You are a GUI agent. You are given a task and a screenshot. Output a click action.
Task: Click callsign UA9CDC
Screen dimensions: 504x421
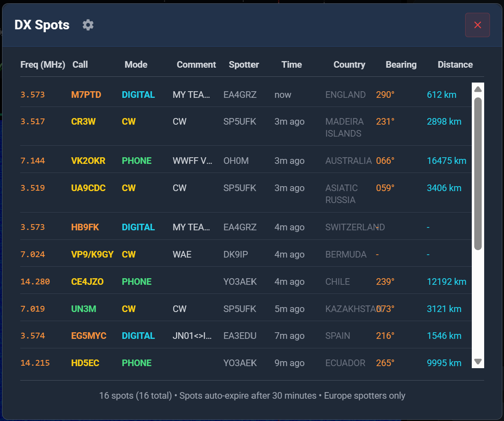88,188
